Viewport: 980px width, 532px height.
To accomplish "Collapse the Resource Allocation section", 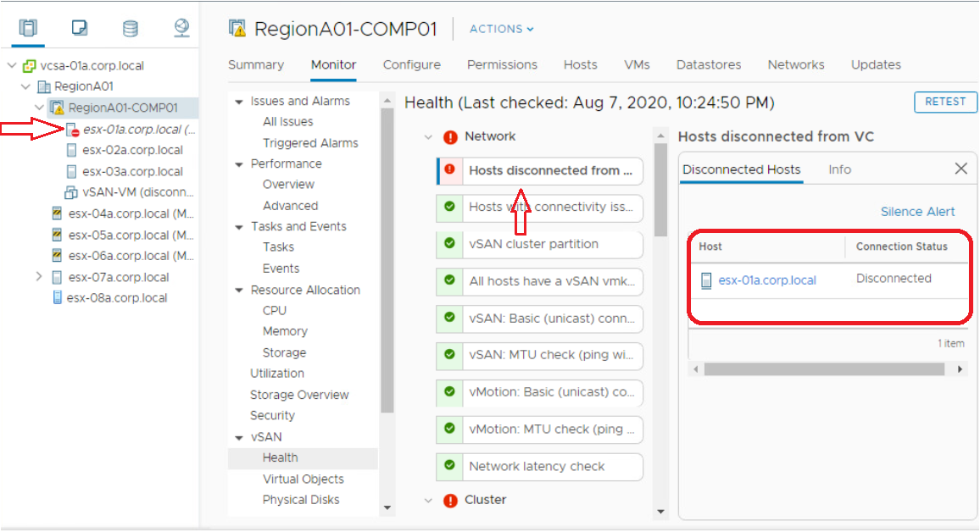I will point(239,291).
